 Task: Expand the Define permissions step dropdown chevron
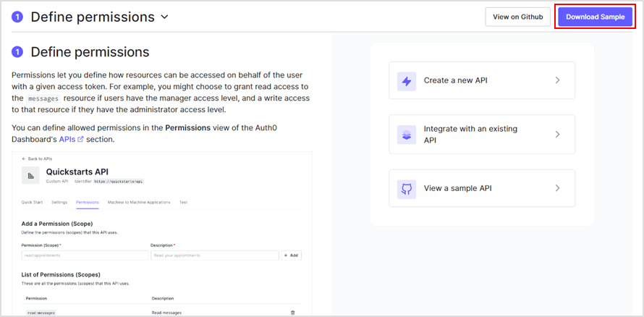coord(164,17)
